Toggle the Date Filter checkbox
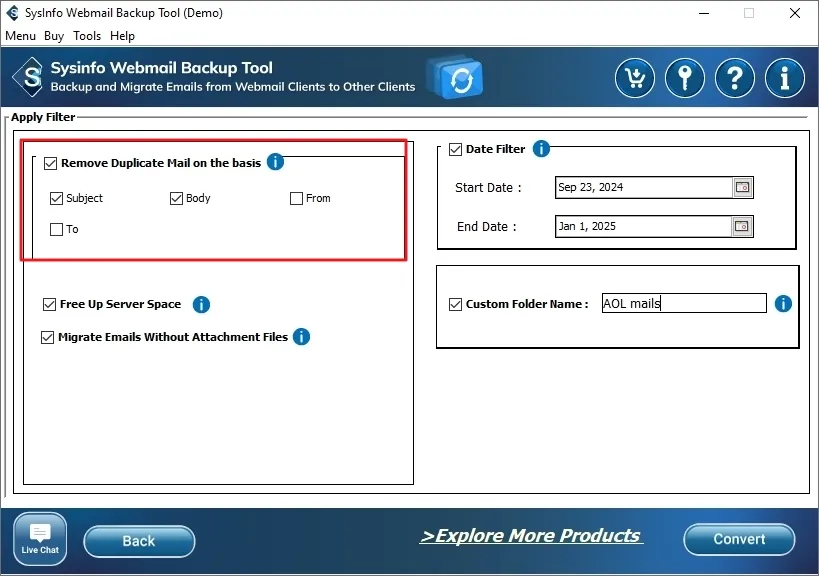819x576 pixels. pyautogui.click(x=455, y=149)
